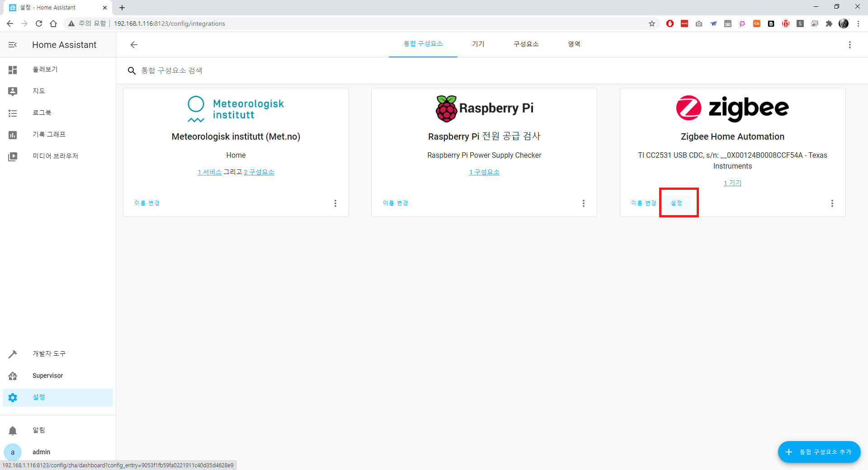Go to browser home page
Image resolution: width=868 pixels, height=470 pixels.
click(x=53, y=23)
